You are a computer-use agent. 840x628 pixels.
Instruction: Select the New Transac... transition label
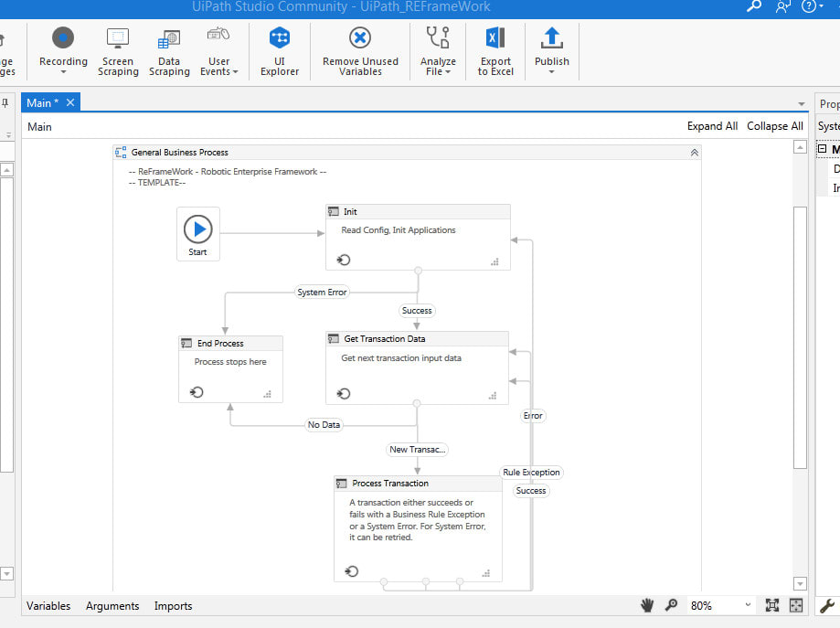418,449
